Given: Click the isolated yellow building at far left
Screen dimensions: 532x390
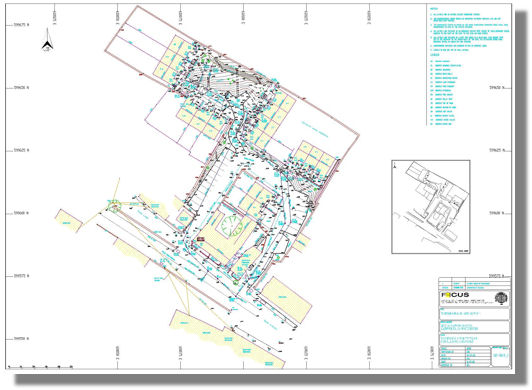Looking at the screenshot, I should tap(69, 221).
